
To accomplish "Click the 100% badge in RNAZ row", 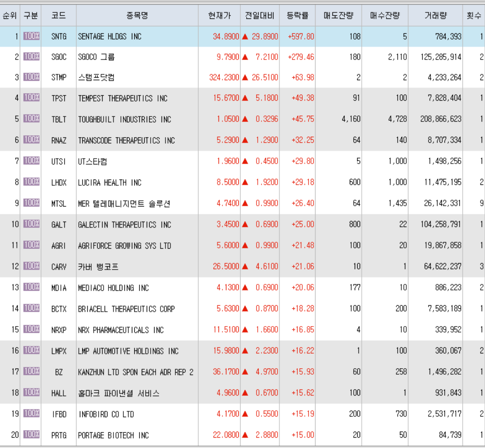I will [x=32, y=140].
